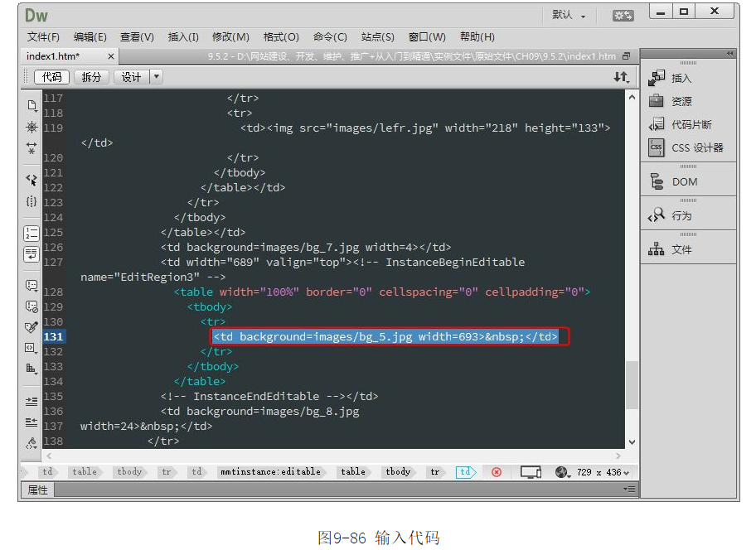Image resolution: width=756 pixels, height=550 pixels.
Task: Switch to 拆分 split view
Action: coord(91,77)
